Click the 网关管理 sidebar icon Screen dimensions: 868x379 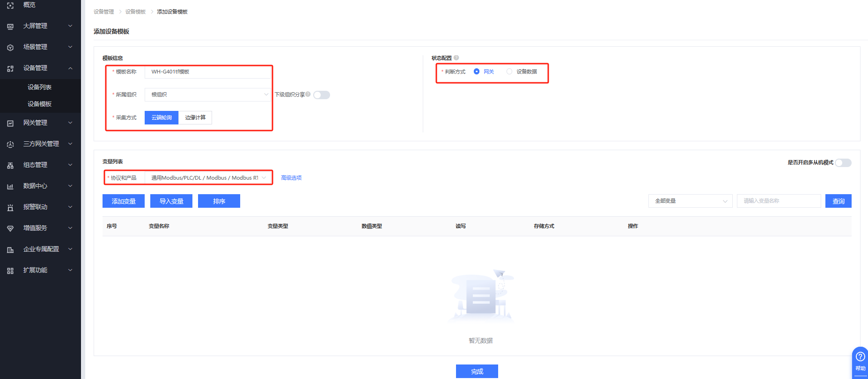pyautogui.click(x=10, y=123)
